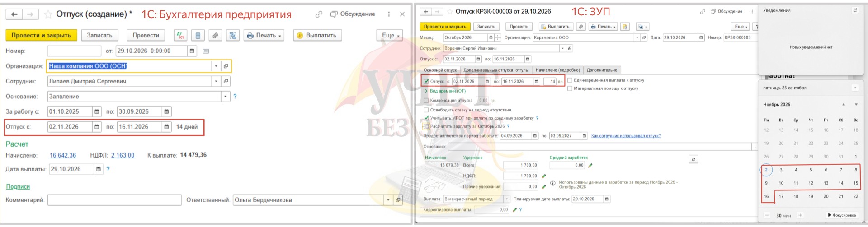Viewport: 868px width, 227px height.
Task: Open document structure icon next to paperclip
Action: coord(233,35)
